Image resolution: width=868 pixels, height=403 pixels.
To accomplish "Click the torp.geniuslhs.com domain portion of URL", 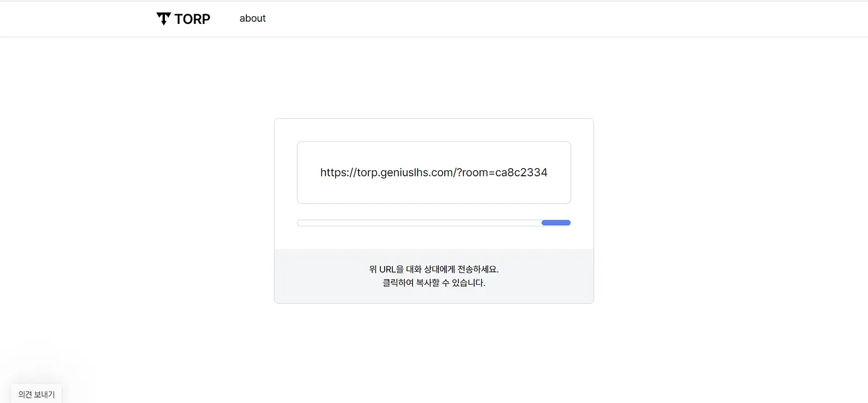I will 405,172.
